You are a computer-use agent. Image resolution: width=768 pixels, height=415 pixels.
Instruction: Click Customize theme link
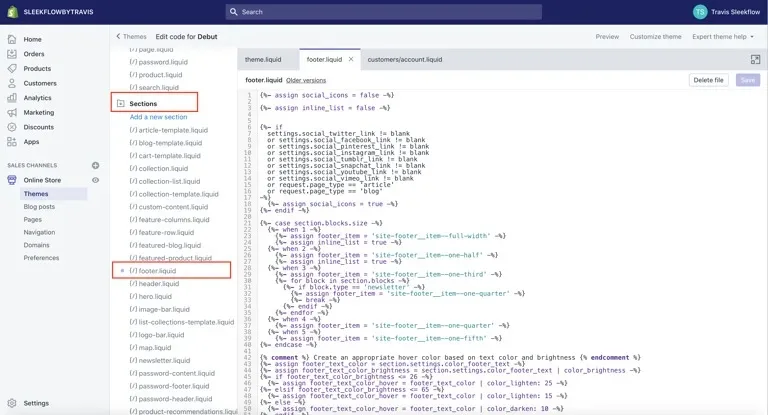[655, 37]
